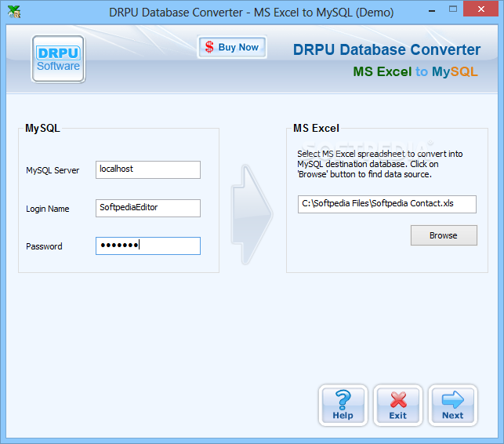Image resolution: width=504 pixels, height=444 pixels.
Task: Open the Buy Now purchase button
Action: (x=232, y=47)
